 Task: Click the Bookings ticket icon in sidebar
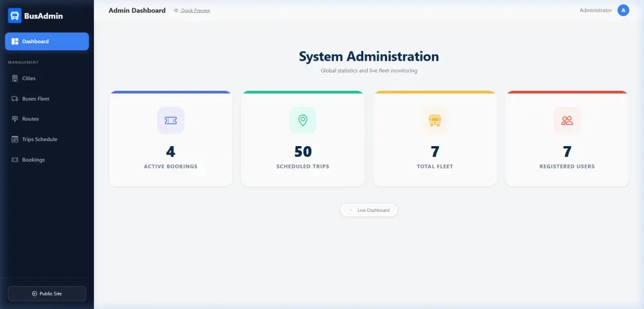(15, 160)
